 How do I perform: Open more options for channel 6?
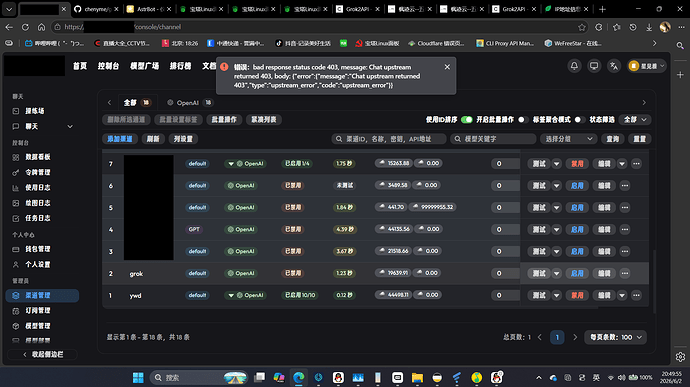[x=625, y=185]
